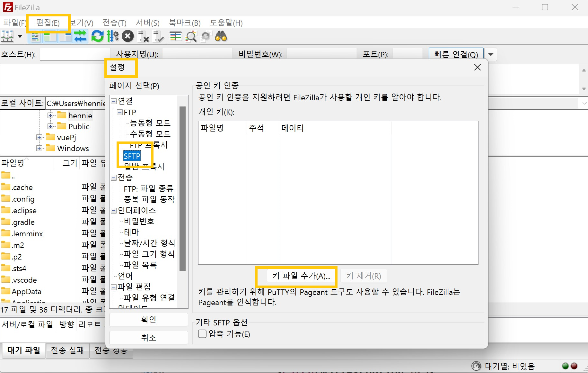Collapse the 연결 tree node
588x373 pixels.
point(114,101)
